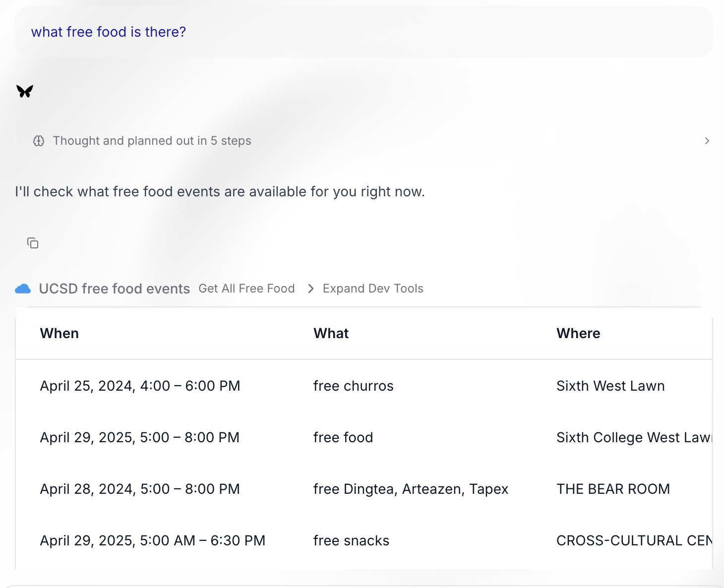Click the UCSD free food events title
The height and width of the screenshot is (588, 724).
[x=114, y=289]
